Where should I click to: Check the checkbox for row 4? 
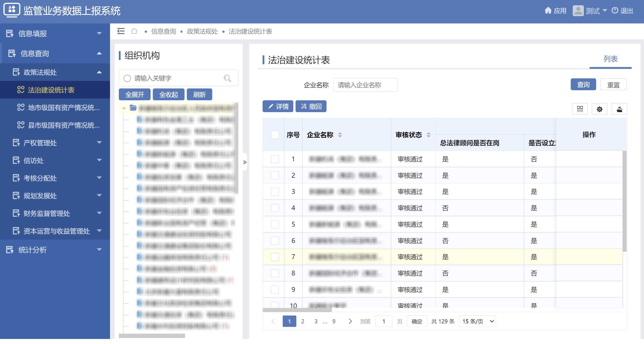(275, 208)
